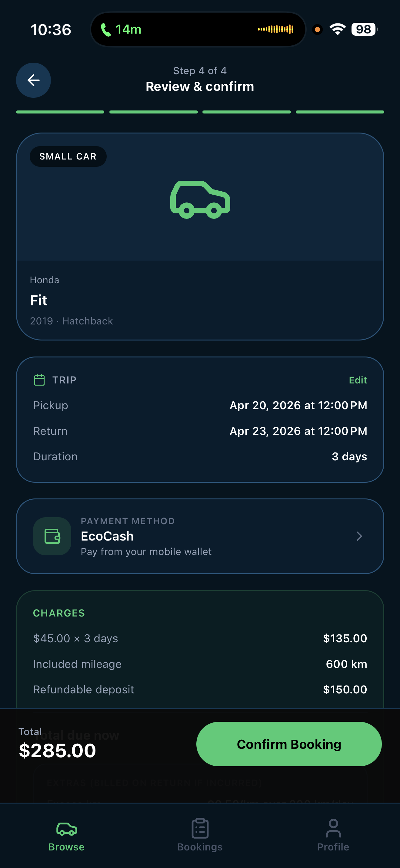The image size is (400, 868).
Task: Tap the back arrow button
Action: (x=33, y=80)
